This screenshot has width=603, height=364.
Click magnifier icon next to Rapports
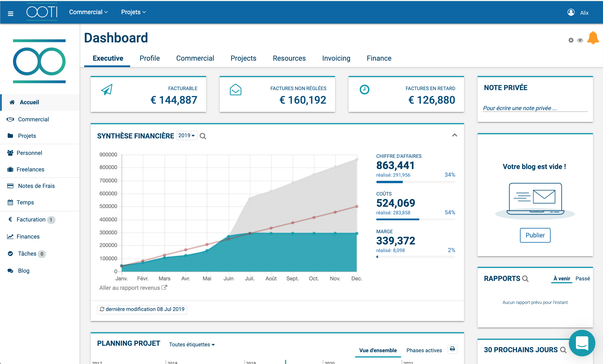pyautogui.click(x=525, y=279)
